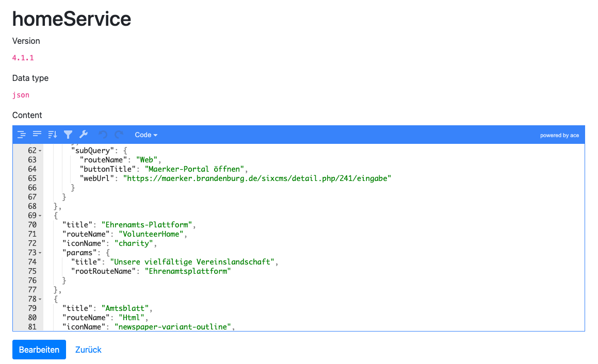Click the format JSON icon
Image resolution: width=598 pixels, height=364 pixels.
tap(21, 135)
